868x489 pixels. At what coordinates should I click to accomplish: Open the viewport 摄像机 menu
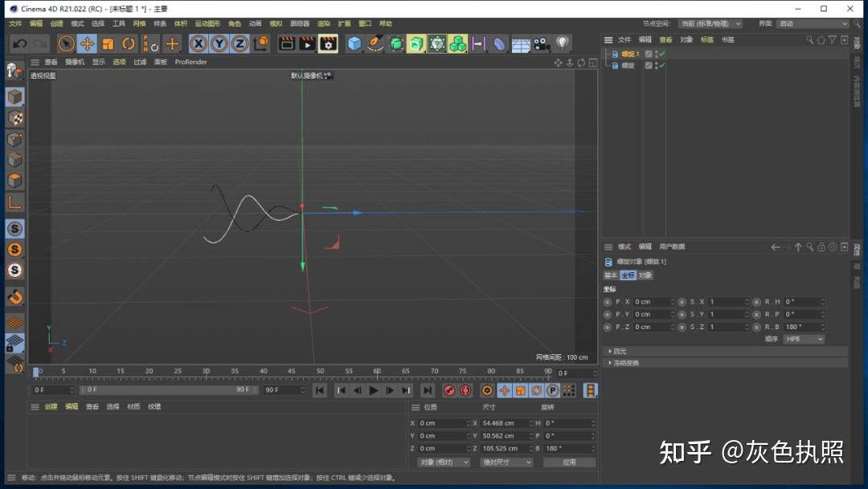point(75,62)
